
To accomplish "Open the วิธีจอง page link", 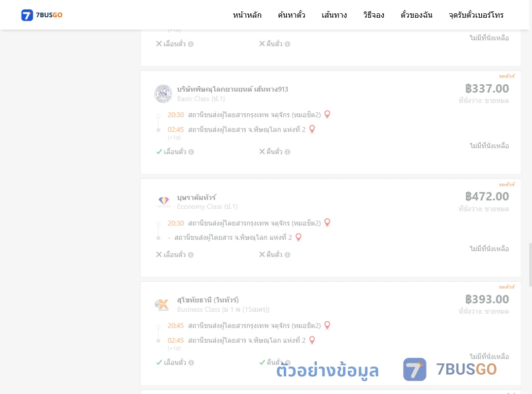I will (373, 15).
